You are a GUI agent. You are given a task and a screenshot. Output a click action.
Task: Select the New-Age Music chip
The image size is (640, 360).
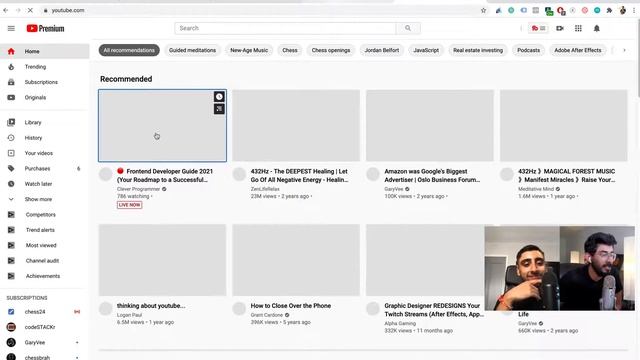pos(249,50)
